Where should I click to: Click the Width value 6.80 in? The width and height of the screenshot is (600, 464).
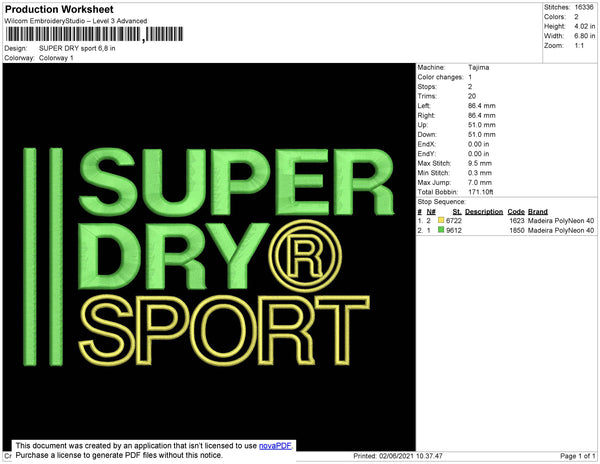coord(584,36)
